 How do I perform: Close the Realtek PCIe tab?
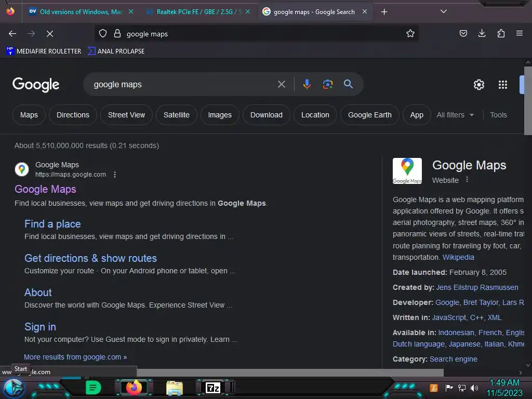tap(248, 11)
